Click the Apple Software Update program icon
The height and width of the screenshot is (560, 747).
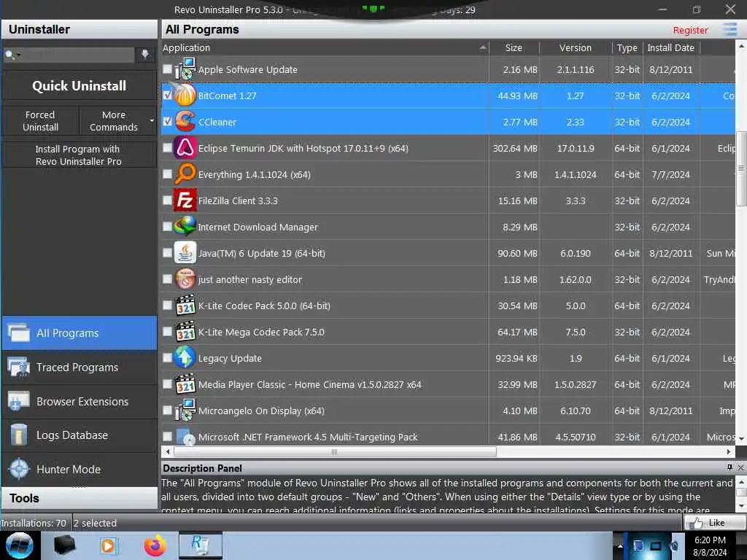(185, 69)
